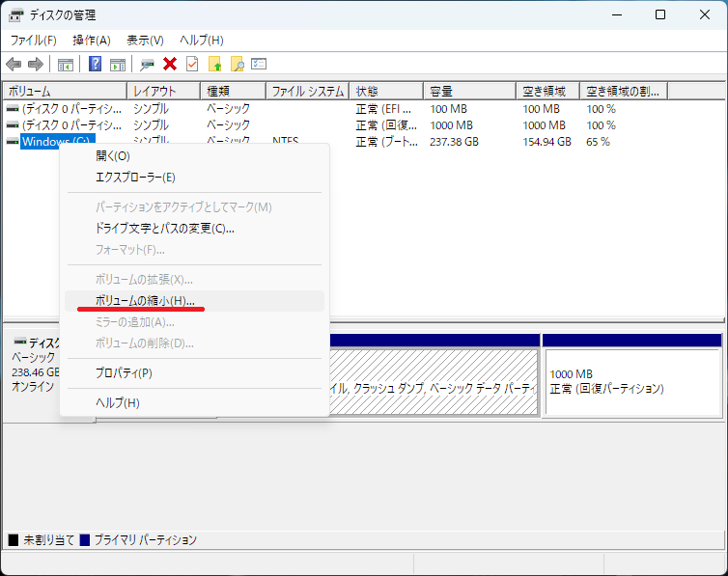Open the ファイル(F) menu
Image resolution: width=728 pixels, height=576 pixels.
(x=33, y=41)
